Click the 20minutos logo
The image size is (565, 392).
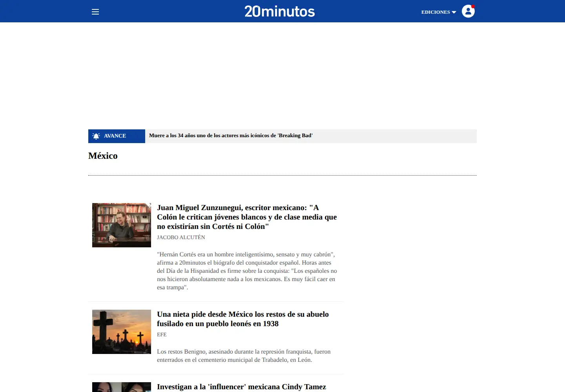point(280,11)
